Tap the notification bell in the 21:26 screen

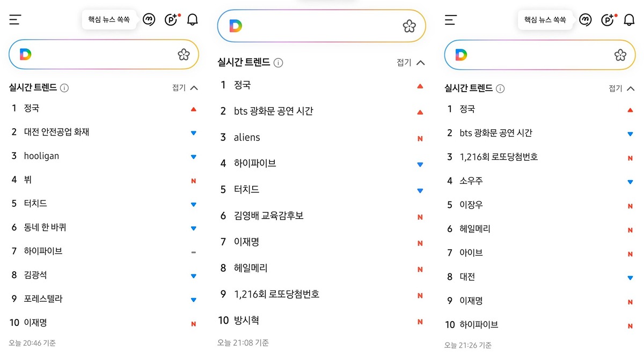click(629, 20)
